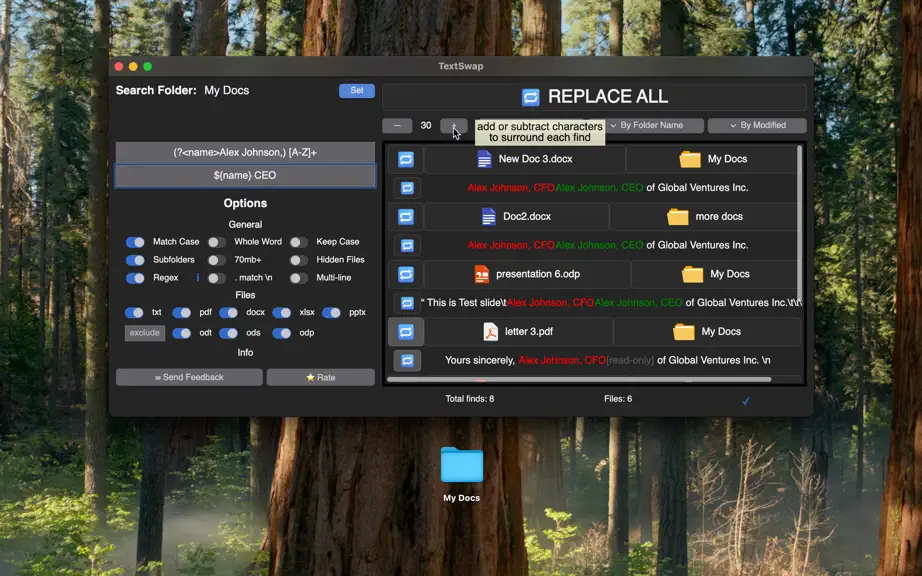The height and width of the screenshot is (576, 922).
Task: Open My Docs folder of presentation 6.odp
Action: pos(692,274)
